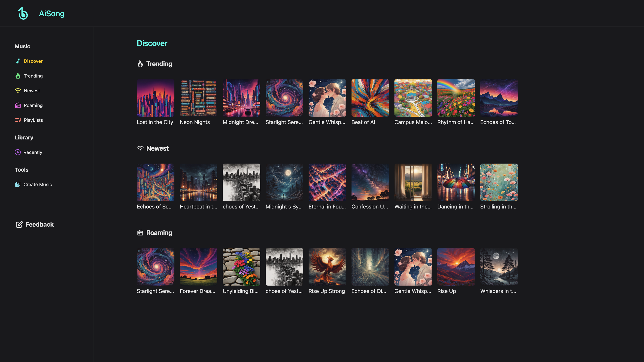The height and width of the screenshot is (362, 644).
Task: Select Discover in the sidebar menu
Action: coord(33,61)
